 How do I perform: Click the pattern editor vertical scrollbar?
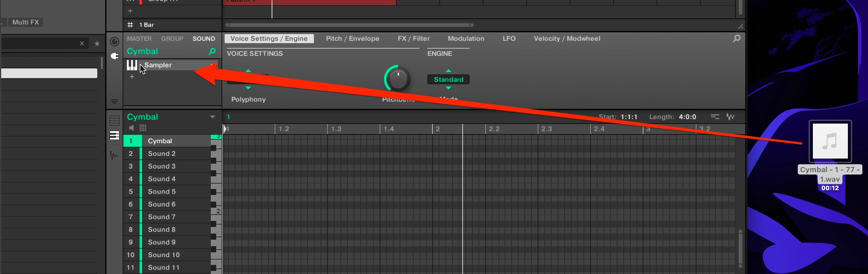coord(740,248)
